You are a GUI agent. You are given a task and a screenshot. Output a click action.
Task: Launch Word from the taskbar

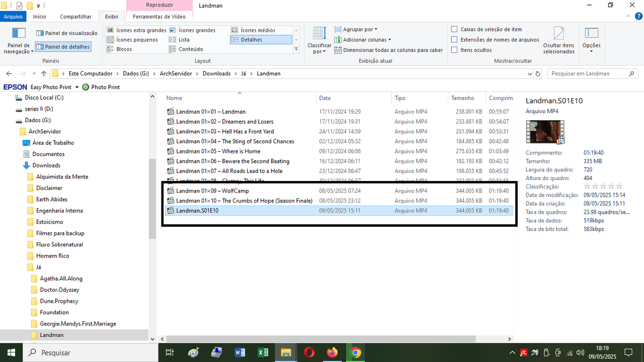(x=240, y=352)
